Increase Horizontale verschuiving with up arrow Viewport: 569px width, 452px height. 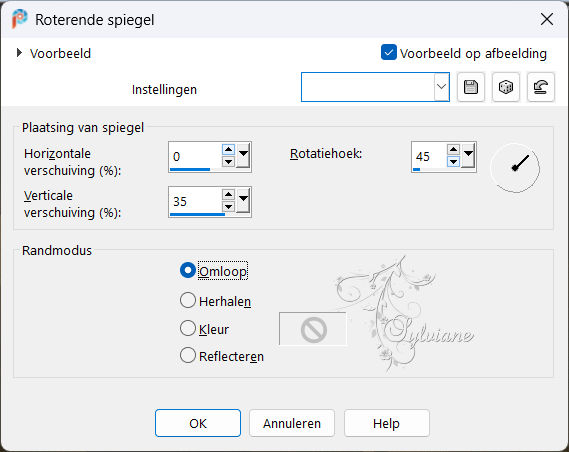tap(228, 149)
